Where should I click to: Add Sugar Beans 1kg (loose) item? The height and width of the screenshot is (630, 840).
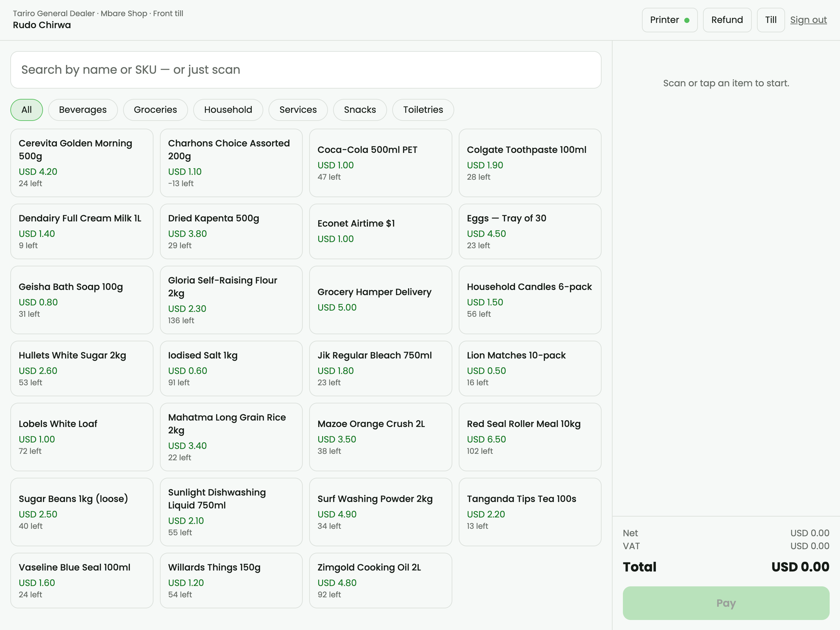[x=82, y=512]
